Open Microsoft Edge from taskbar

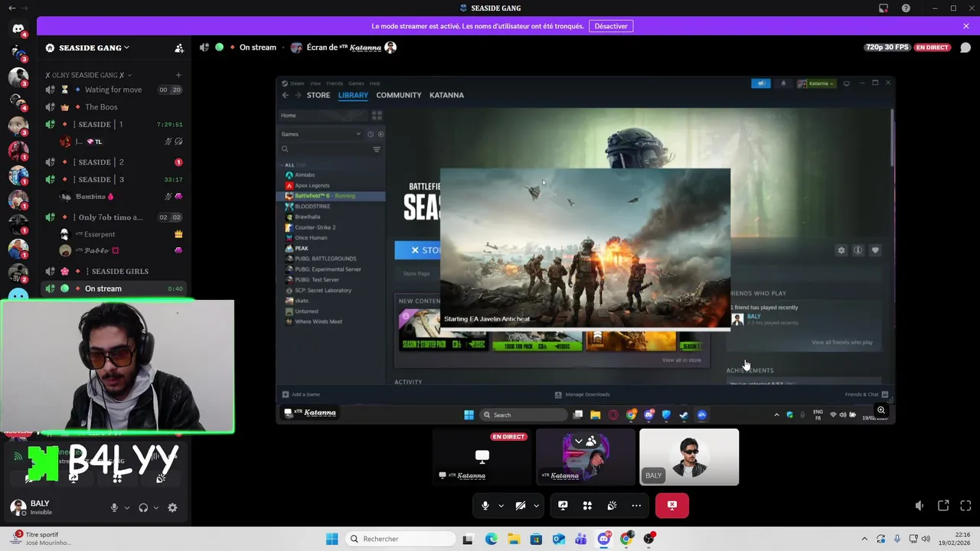[x=491, y=539]
